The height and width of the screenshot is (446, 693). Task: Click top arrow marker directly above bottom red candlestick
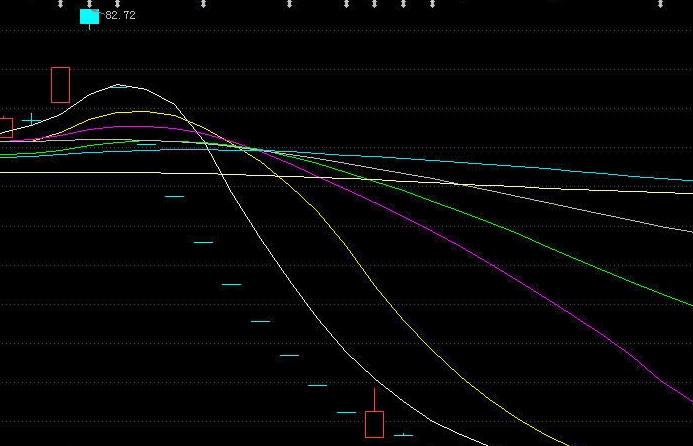pyautogui.click(x=375, y=4)
